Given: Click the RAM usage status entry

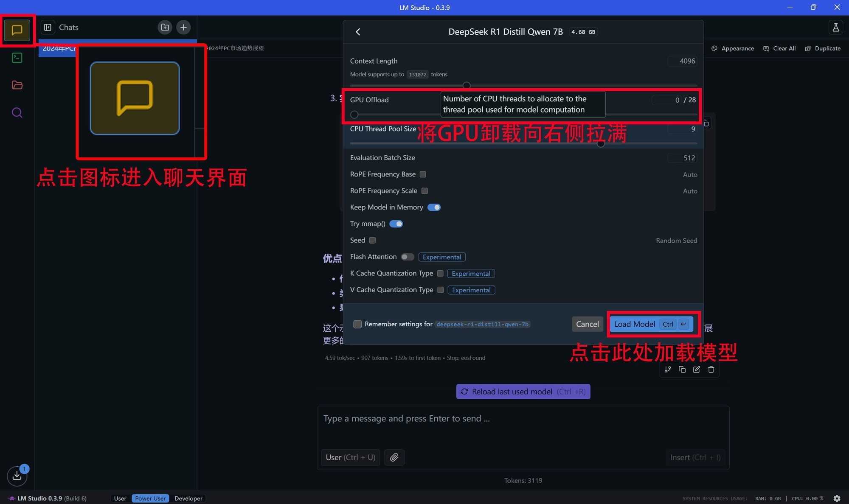Looking at the screenshot, I should 768,498.
